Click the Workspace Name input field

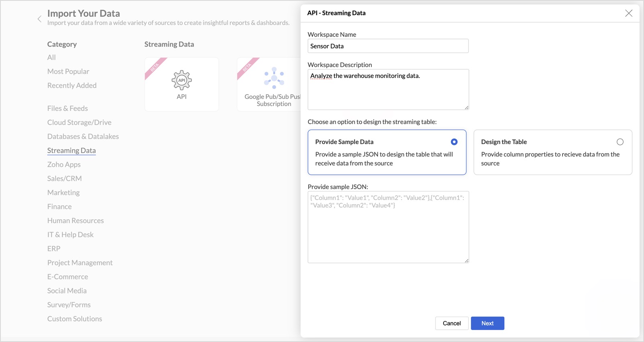pos(388,46)
